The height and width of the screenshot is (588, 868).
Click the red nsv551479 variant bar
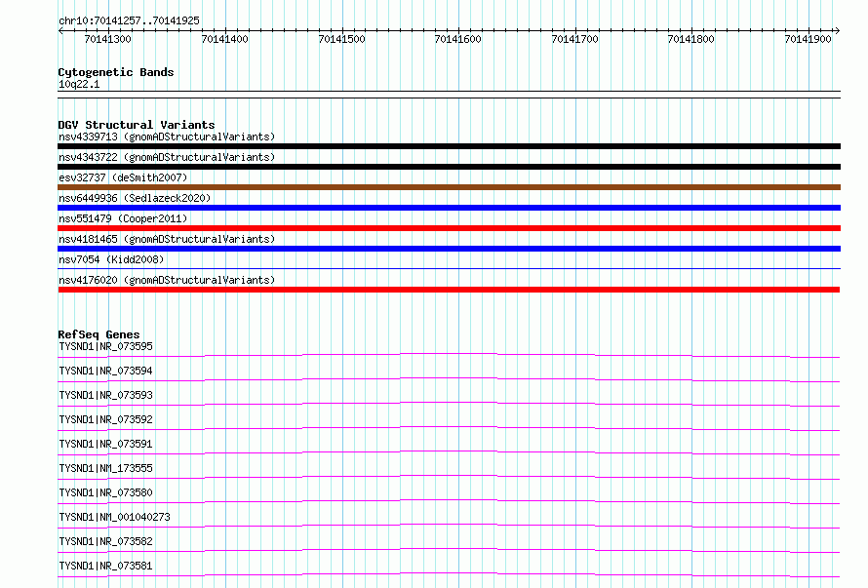click(x=449, y=228)
